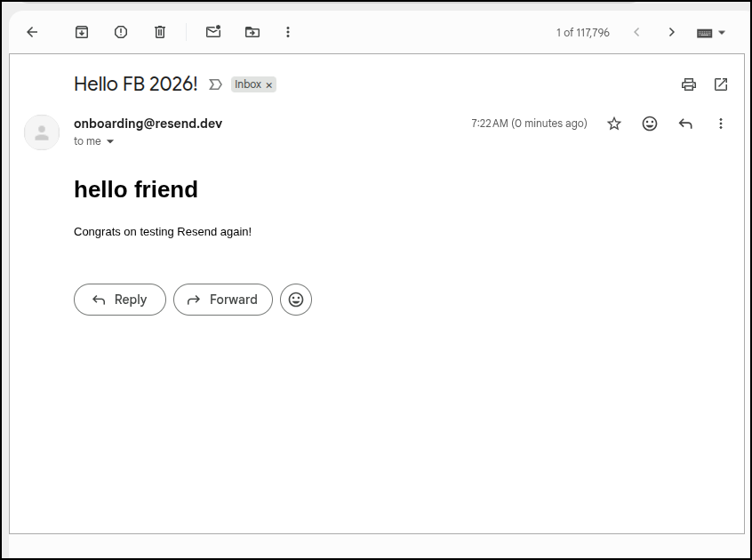Open the top toolbar overflow menu

pos(288,32)
